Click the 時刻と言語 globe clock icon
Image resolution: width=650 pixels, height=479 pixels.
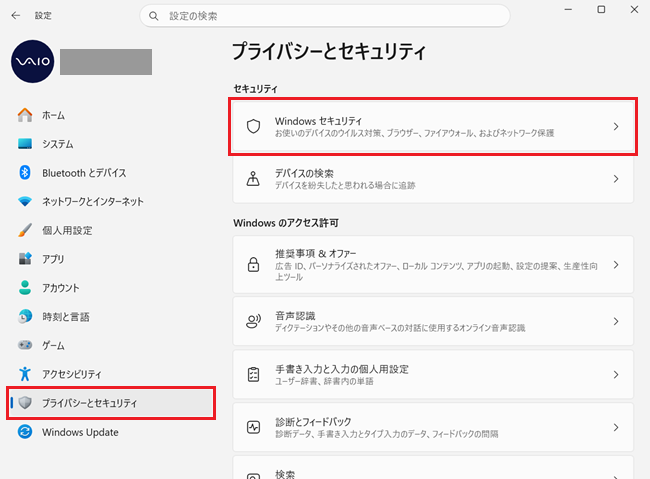(x=25, y=316)
